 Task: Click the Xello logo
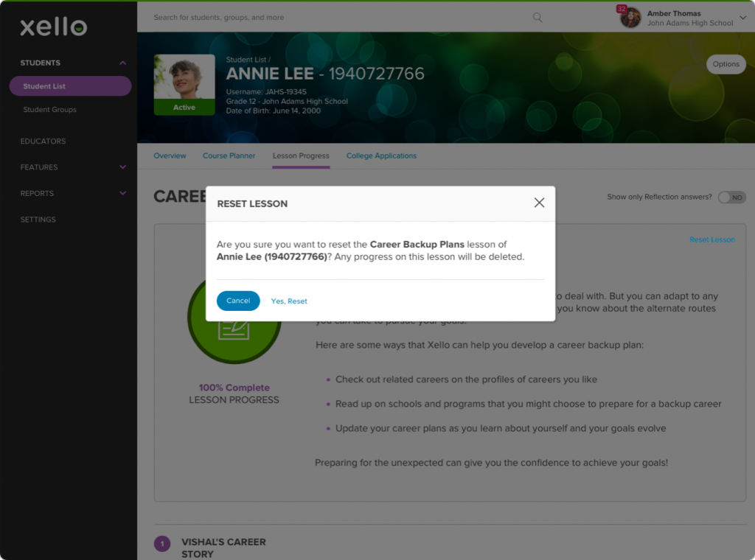point(53,27)
